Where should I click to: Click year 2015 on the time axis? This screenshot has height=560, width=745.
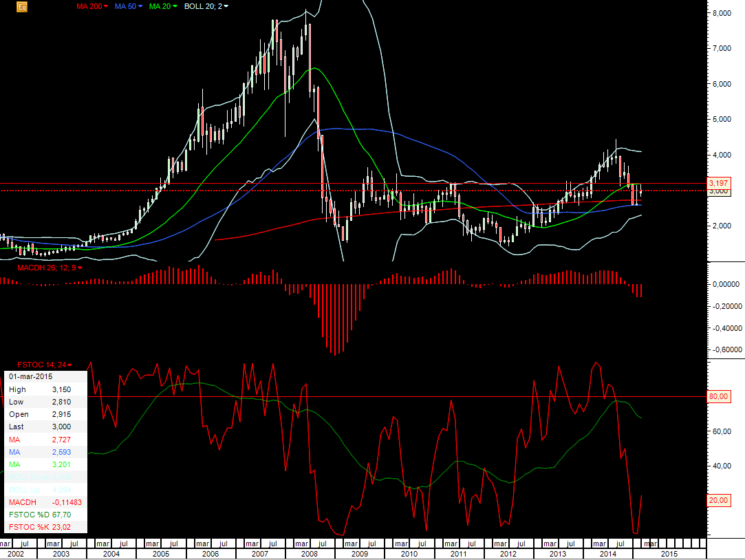pyautogui.click(x=669, y=554)
